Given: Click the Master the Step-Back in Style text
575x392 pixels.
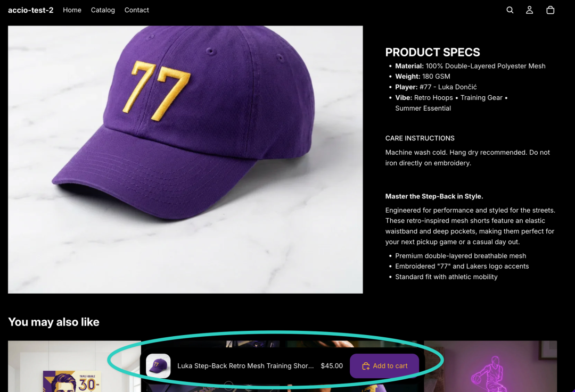Looking at the screenshot, I should [x=434, y=196].
